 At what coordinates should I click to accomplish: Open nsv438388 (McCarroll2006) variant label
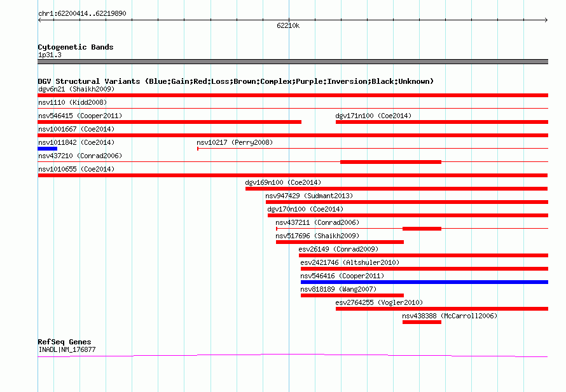coord(450,316)
